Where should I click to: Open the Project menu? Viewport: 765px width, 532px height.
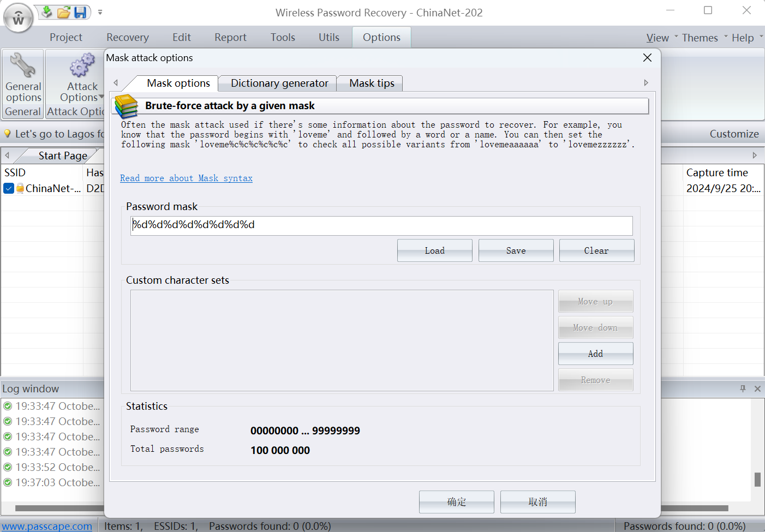click(66, 37)
